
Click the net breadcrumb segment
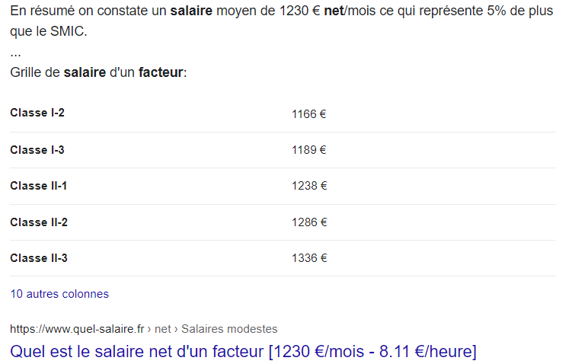tap(163, 329)
